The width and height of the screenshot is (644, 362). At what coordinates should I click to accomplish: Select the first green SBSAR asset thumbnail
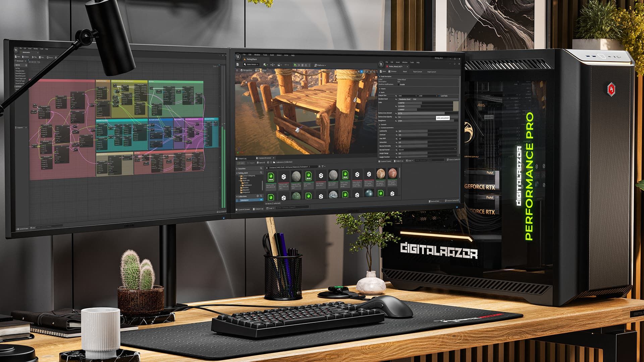(x=271, y=177)
